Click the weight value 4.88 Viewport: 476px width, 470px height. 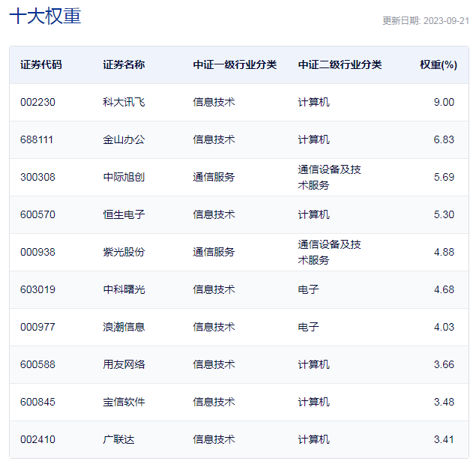point(444,252)
